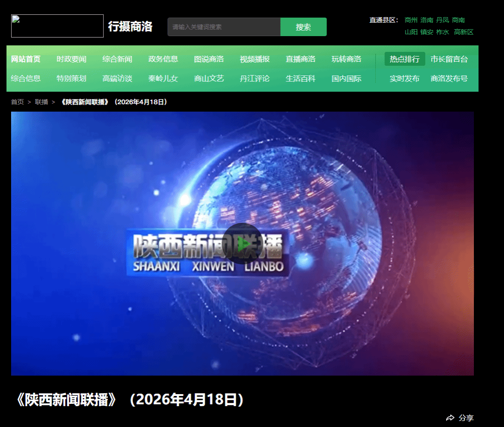504x427 pixels.
Task: Focus the keyword search input field
Action: click(224, 27)
